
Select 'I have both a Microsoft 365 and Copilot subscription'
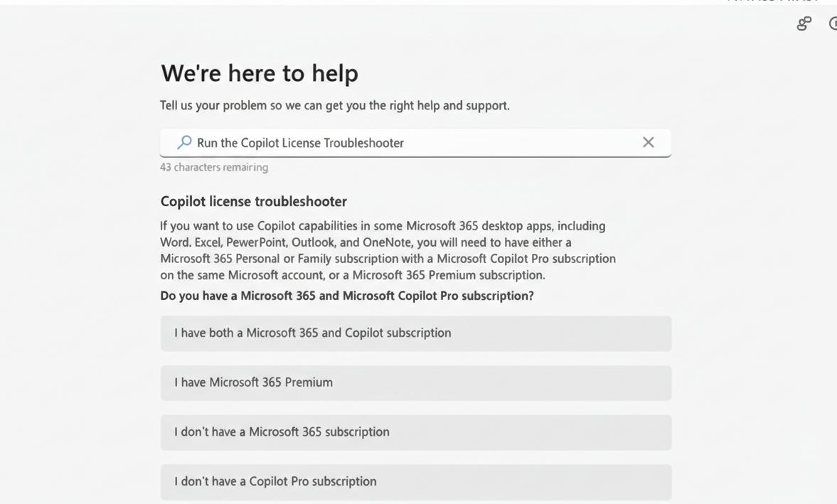click(x=416, y=333)
